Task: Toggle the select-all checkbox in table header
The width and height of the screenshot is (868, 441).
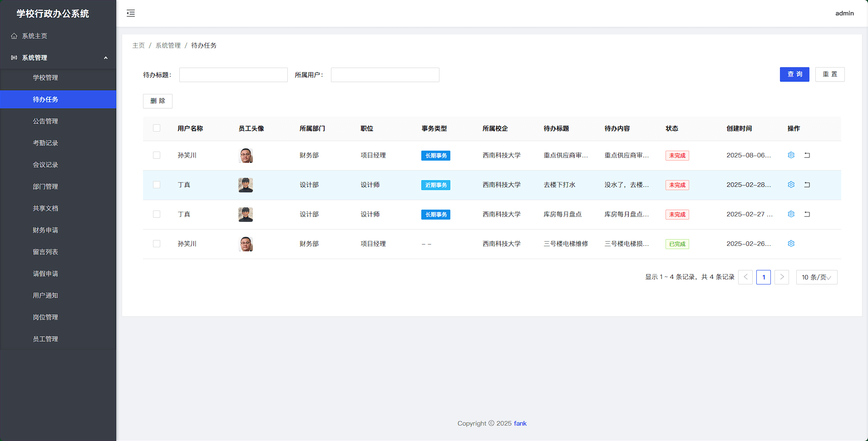Action: pos(157,128)
